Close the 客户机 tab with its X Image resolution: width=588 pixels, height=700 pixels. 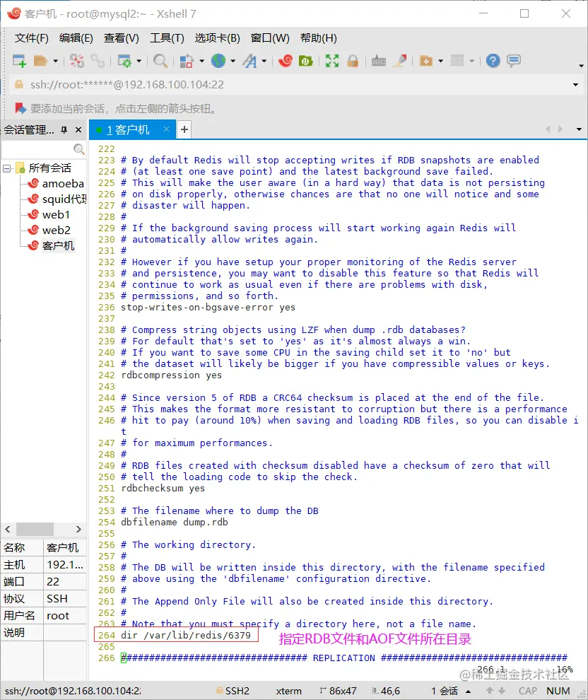[166, 129]
